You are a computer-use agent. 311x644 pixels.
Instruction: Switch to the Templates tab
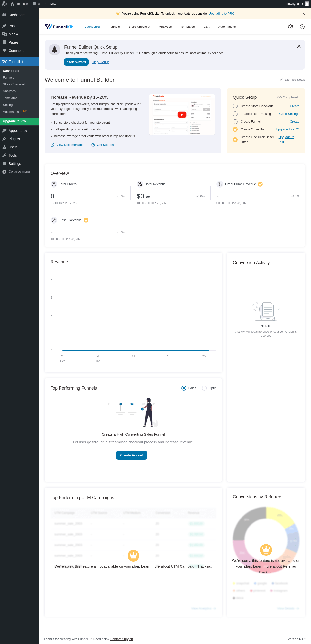tap(187, 27)
